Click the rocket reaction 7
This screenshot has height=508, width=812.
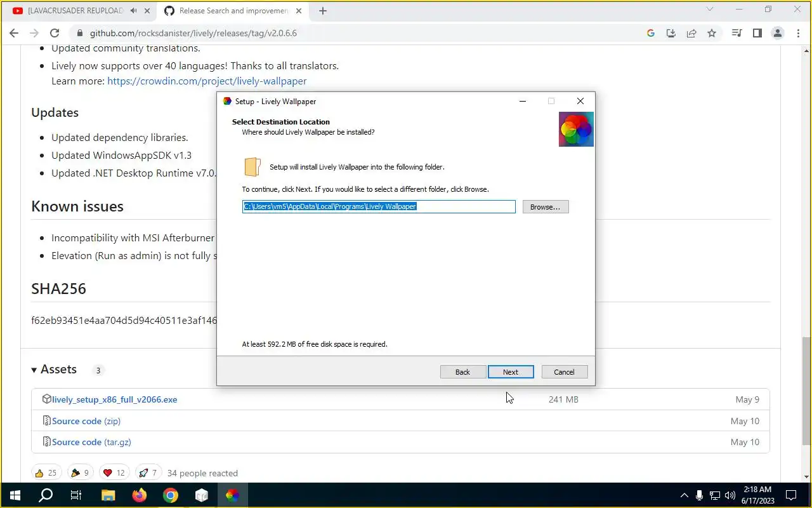click(x=148, y=472)
